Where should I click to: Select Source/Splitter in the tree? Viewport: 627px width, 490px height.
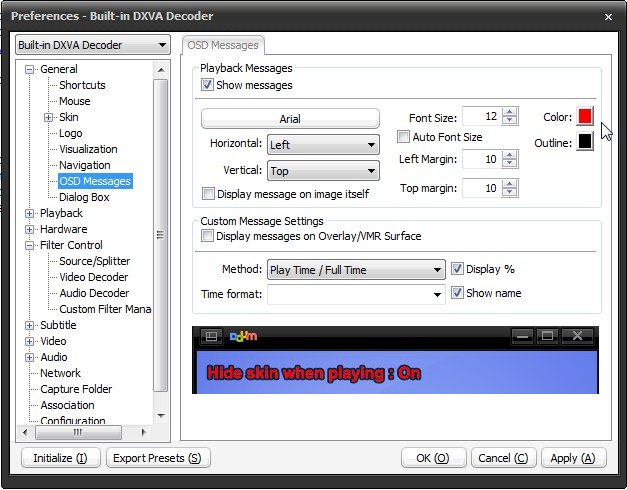(95, 261)
